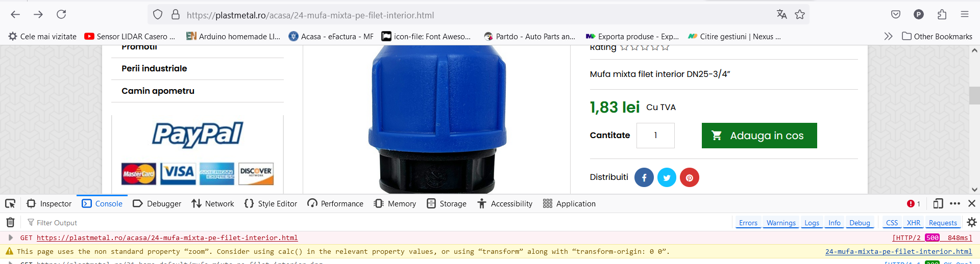Image resolution: width=980 pixels, height=264 pixels.
Task: Open Firefox application menu
Action: coord(965,14)
